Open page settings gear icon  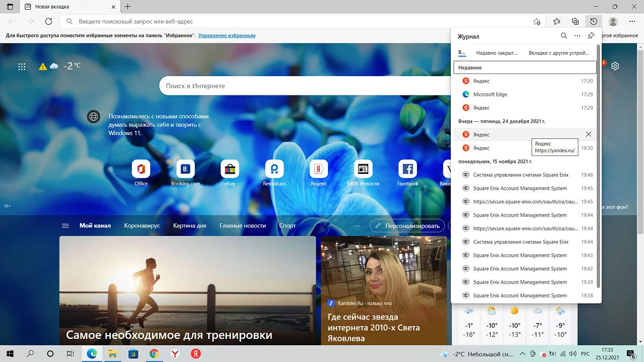615,66
